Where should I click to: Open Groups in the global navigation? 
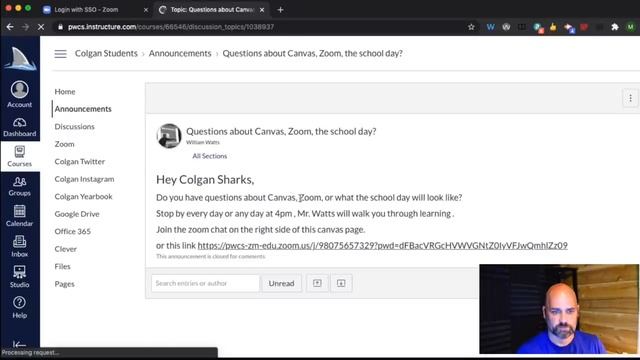click(20, 186)
